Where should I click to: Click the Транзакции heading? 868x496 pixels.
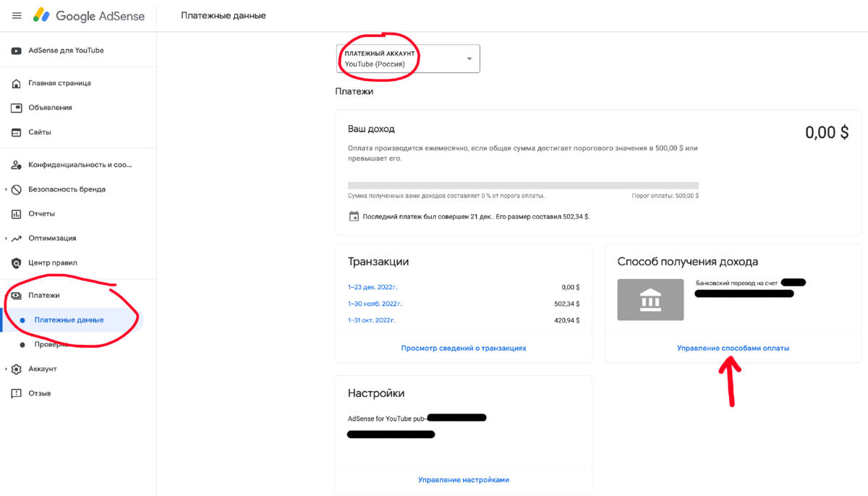(378, 262)
